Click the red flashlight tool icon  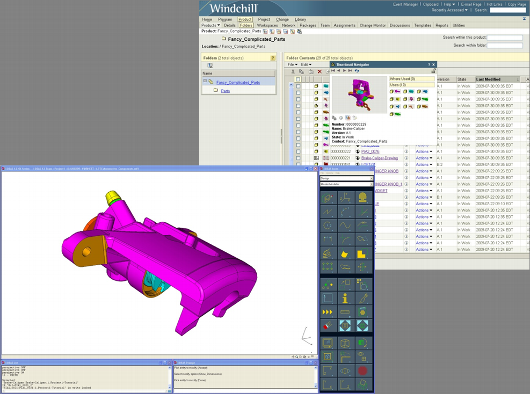pos(328,326)
